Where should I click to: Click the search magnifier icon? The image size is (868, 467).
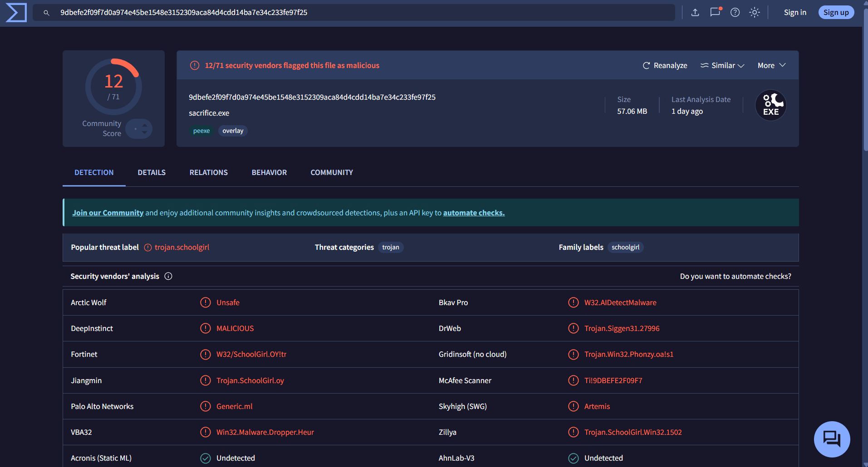point(46,13)
